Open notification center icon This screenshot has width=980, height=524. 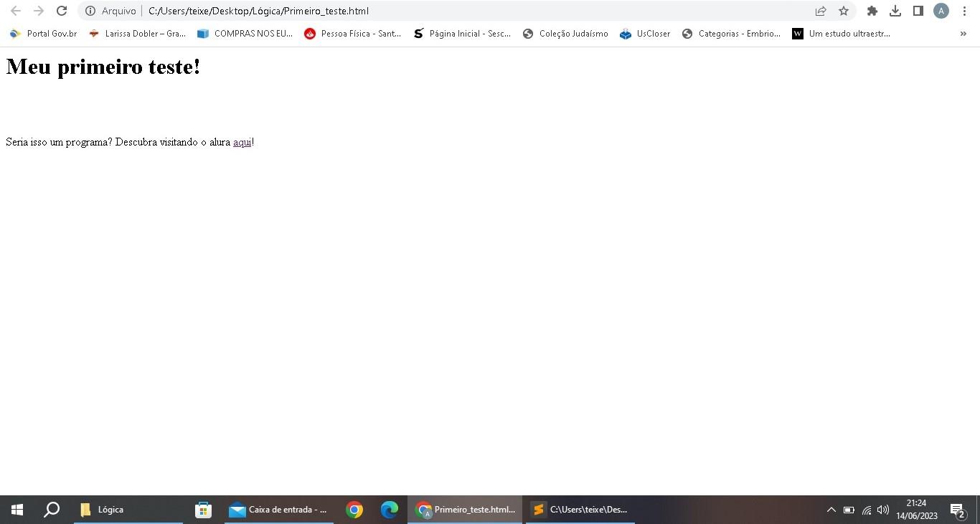(x=957, y=510)
